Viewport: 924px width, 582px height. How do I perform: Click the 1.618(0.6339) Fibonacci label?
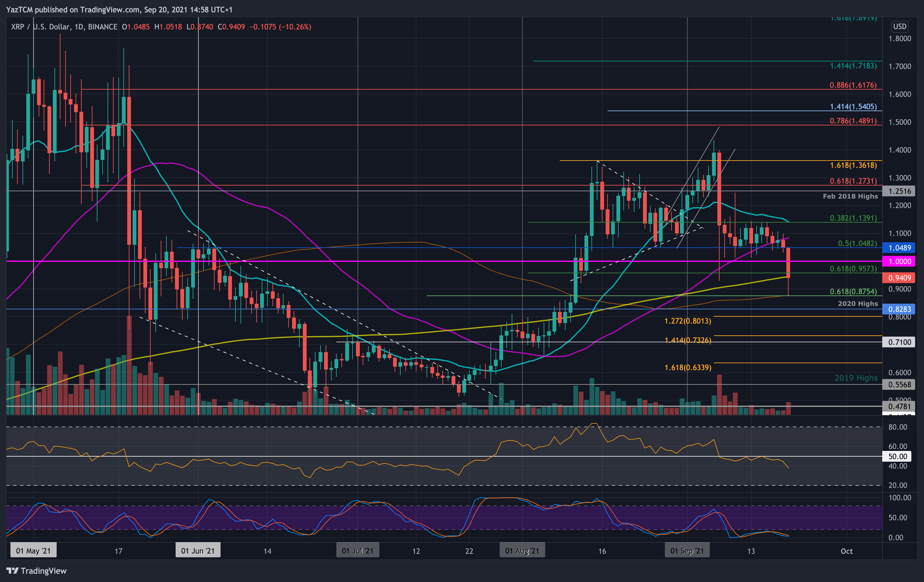(688, 367)
